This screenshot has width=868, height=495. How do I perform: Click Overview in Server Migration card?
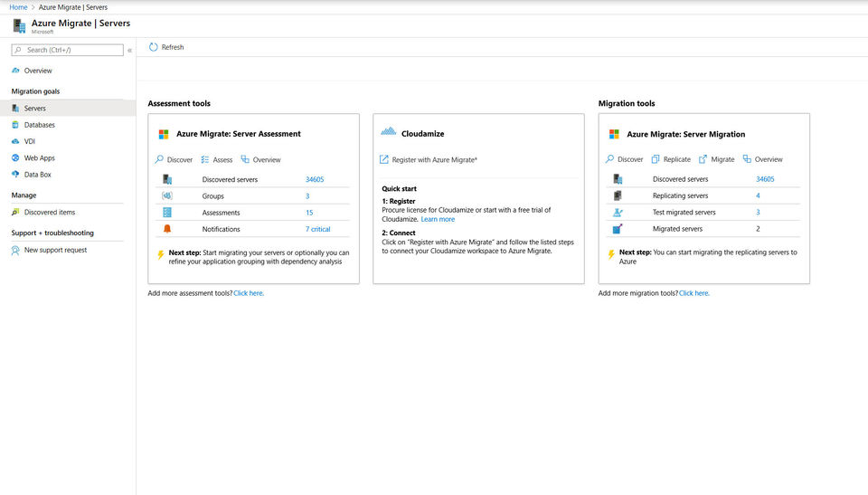pyautogui.click(x=769, y=159)
